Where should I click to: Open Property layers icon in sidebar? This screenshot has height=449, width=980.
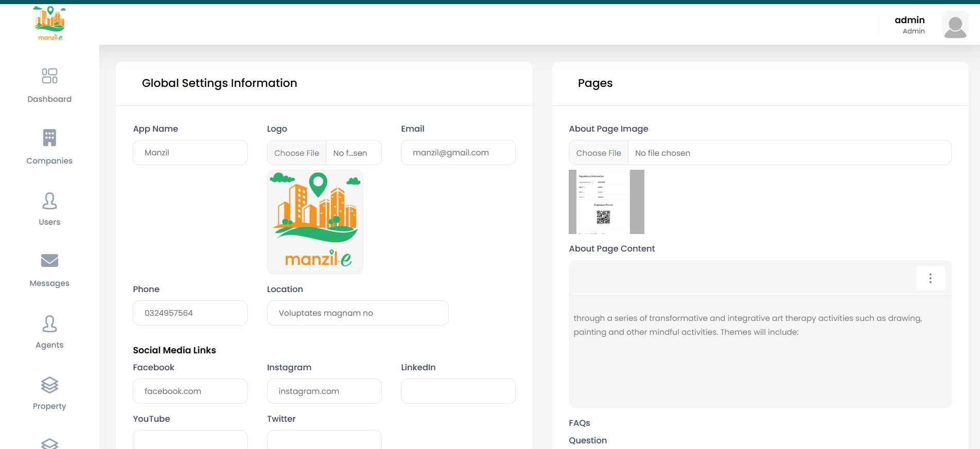click(x=49, y=385)
